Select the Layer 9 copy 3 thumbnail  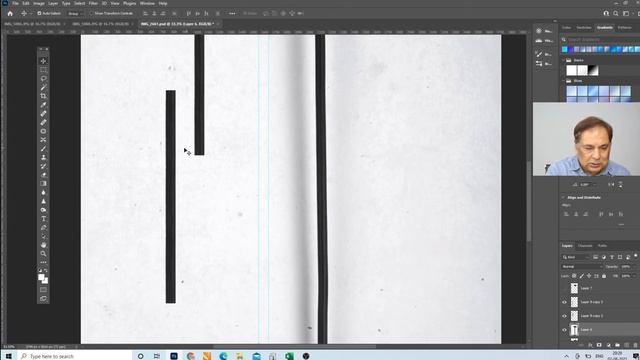click(x=574, y=302)
